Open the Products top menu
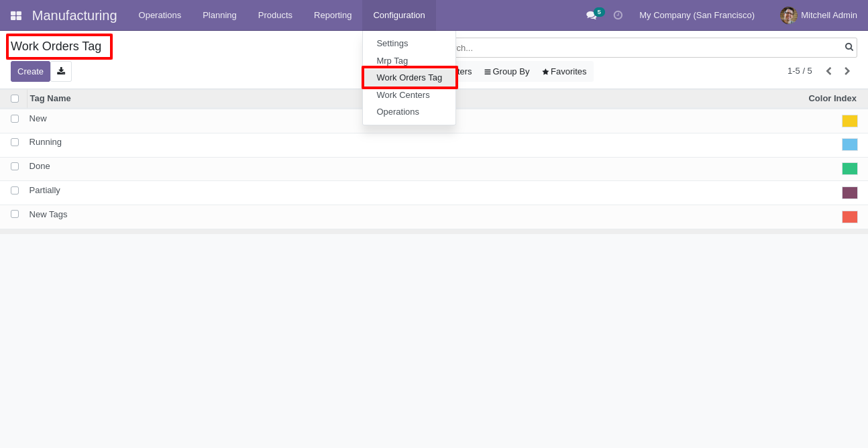This screenshot has width=868, height=448. [275, 15]
